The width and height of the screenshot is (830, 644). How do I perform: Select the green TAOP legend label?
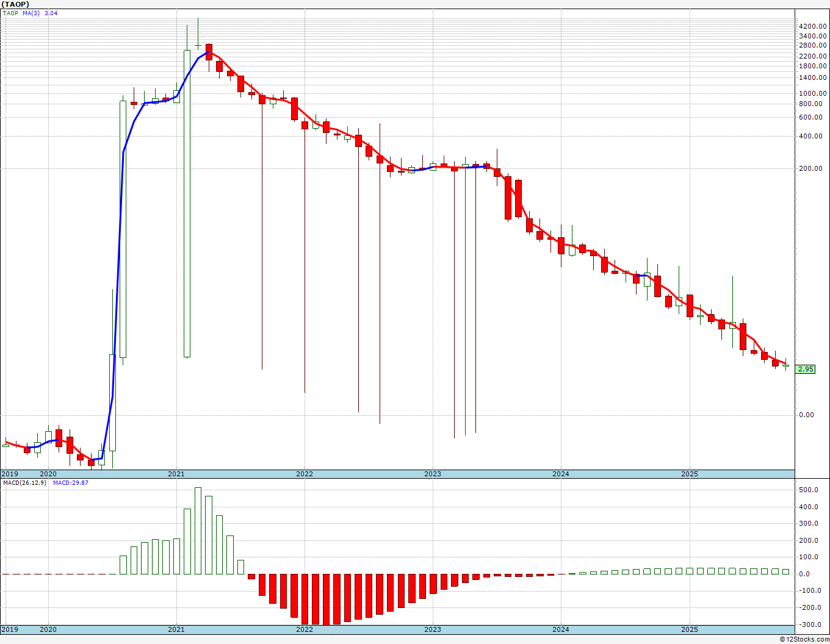pyautogui.click(x=10, y=13)
